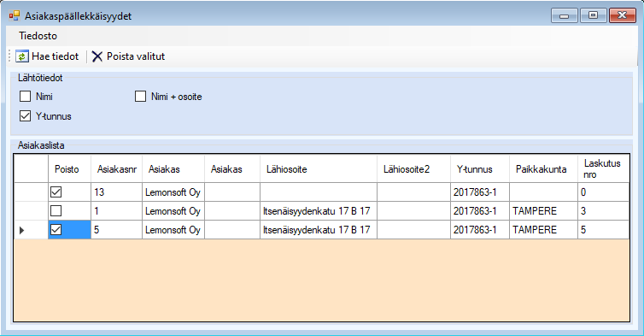Click Laskutus nro cell showing 0

(x=603, y=192)
